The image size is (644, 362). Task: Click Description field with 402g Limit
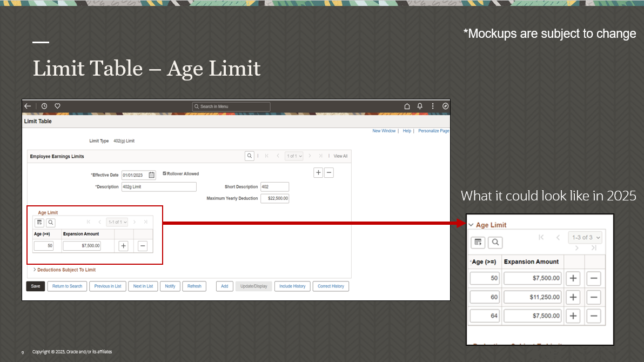(x=159, y=186)
